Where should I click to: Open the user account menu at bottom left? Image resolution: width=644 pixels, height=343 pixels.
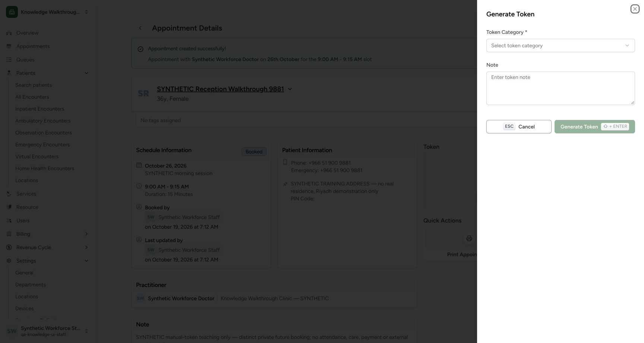(48, 331)
